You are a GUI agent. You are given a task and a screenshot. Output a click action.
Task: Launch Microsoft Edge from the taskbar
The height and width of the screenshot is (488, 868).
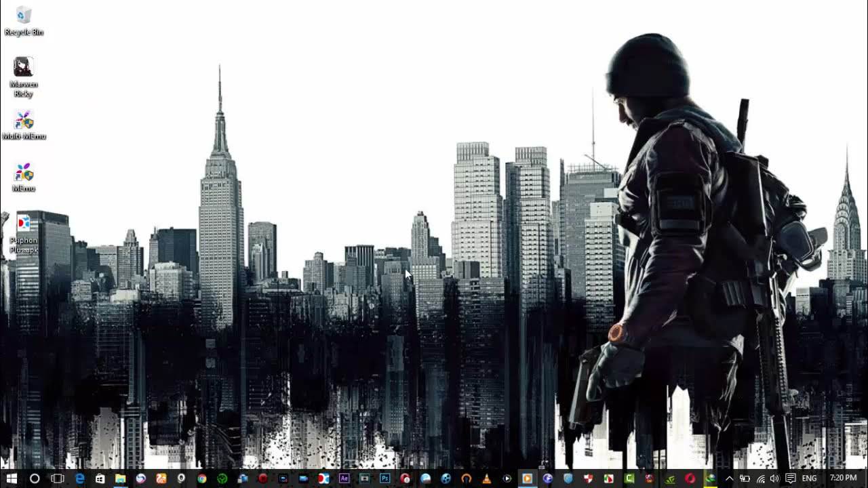[80, 479]
